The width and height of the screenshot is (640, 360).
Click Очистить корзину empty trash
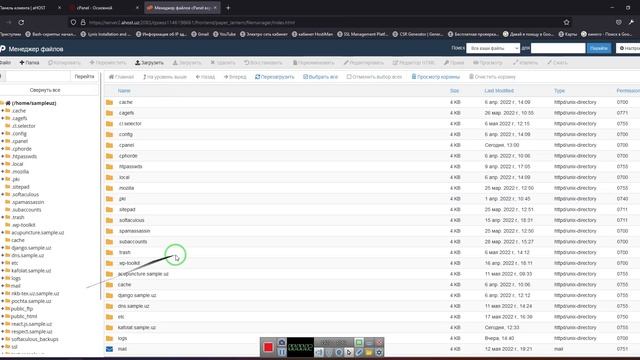click(492, 77)
